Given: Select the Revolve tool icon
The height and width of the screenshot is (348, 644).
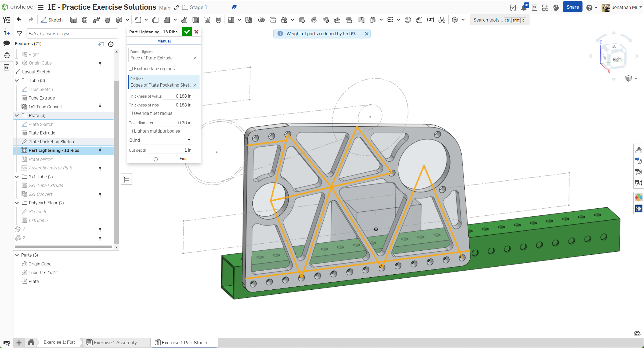Looking at the screenshot, I should coord(85,20).
